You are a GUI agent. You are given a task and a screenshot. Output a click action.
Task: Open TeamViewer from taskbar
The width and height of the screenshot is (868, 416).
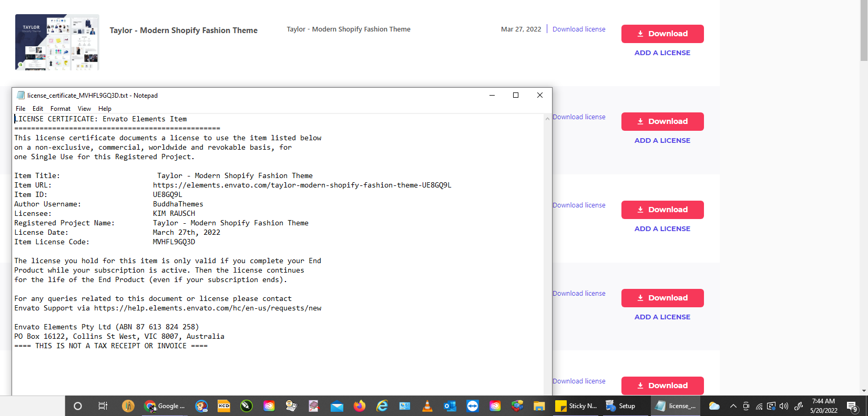[473, 406]
